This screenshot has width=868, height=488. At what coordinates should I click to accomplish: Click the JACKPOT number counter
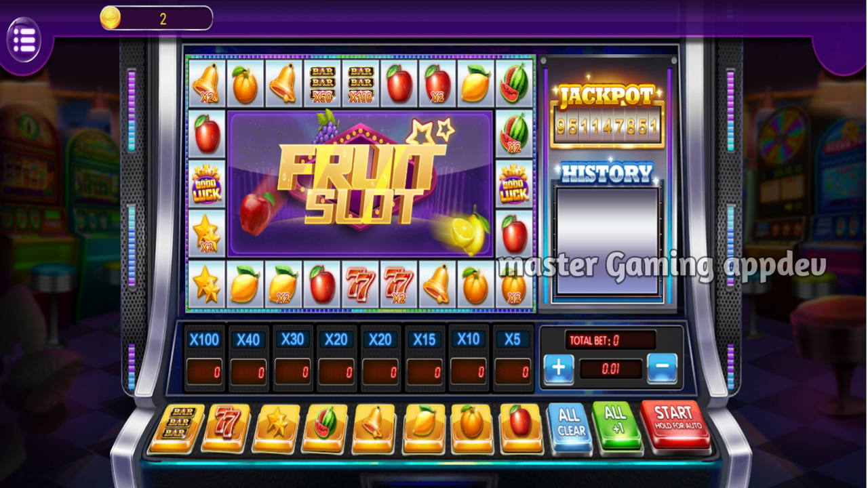[607, 126]
